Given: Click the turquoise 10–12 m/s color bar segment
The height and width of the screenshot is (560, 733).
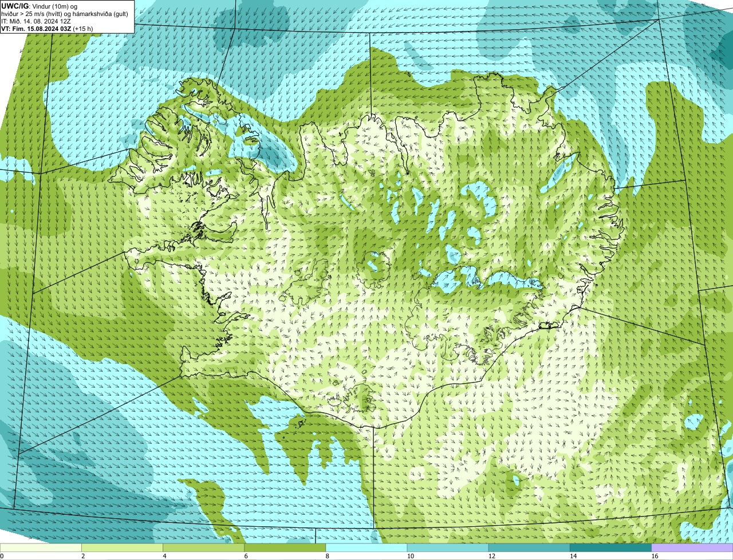Looking at the screenshot, I should [448, 548].
